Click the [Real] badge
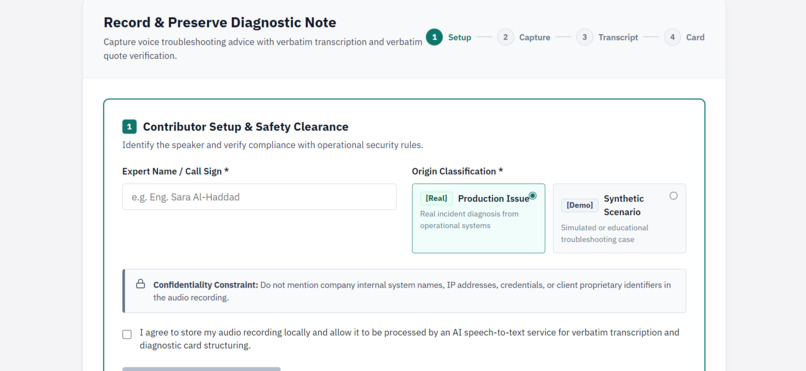This screenshot has height=371, width=806. [436, 198]
